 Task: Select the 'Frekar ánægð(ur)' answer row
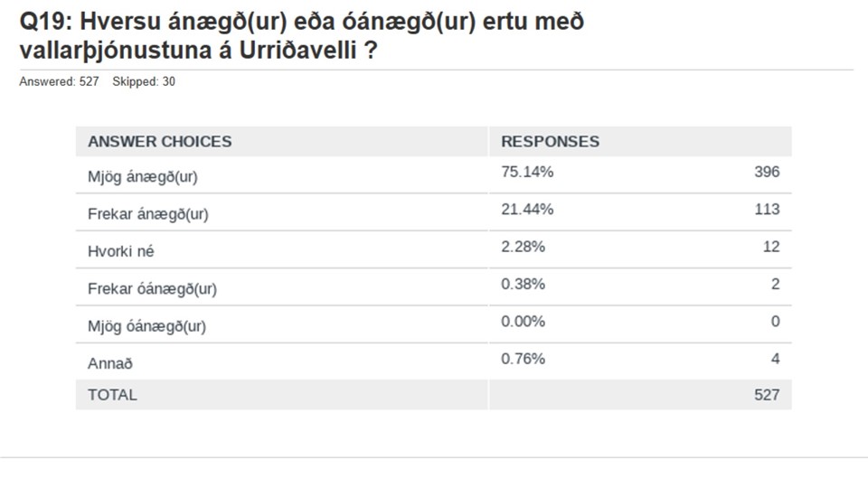pos(433,212)
